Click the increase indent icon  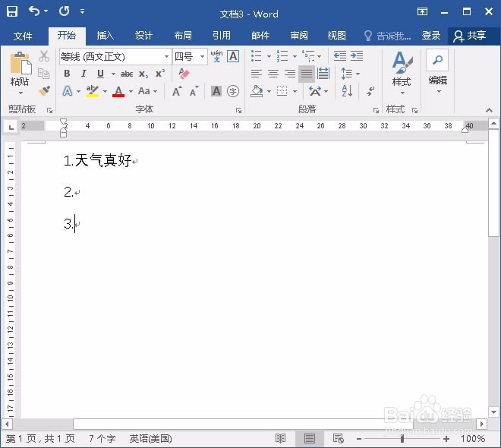coord(357,56)
